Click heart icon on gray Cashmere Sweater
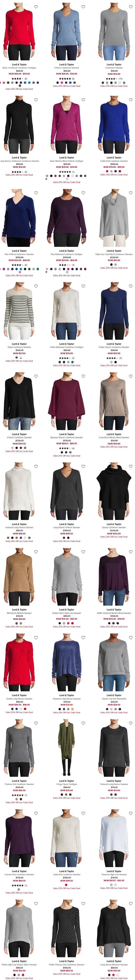The image size is (135, 980). 131,7
